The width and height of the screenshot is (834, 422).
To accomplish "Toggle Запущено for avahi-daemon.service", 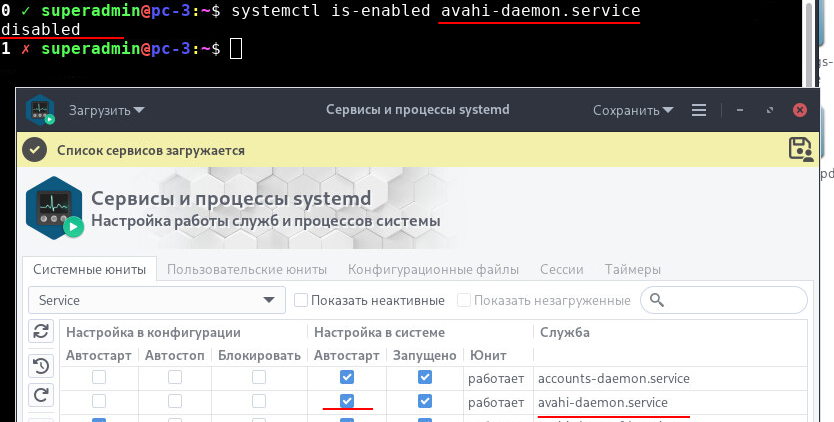I will [425, 401].
